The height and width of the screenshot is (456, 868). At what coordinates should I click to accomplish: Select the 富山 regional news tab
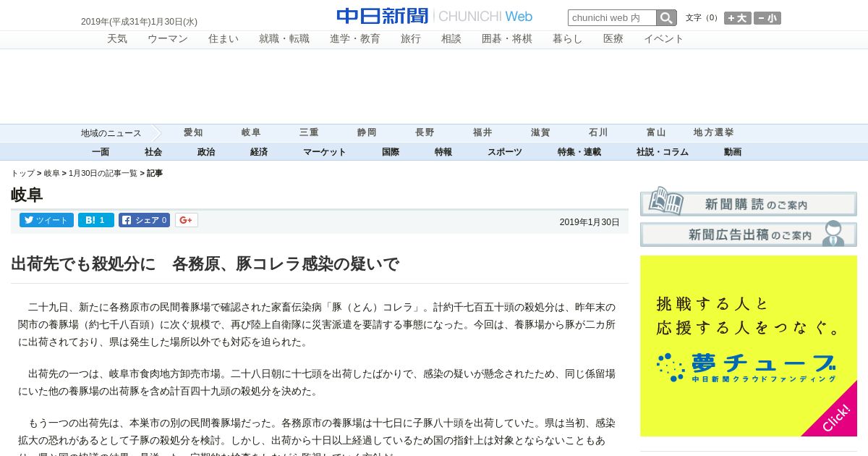[x=656, y=132]
